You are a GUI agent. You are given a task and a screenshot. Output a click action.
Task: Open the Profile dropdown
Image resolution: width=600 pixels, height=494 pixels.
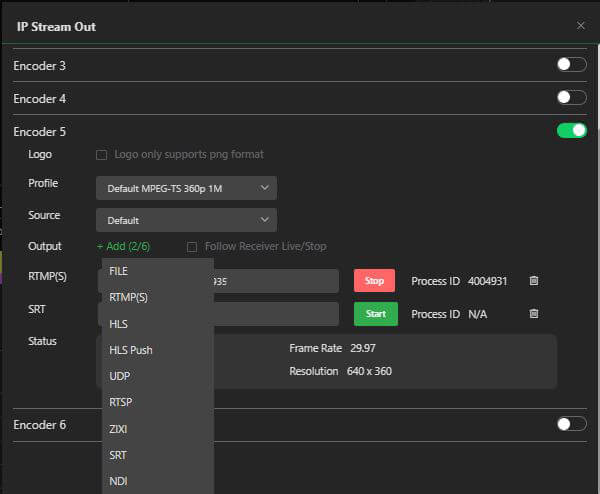(186, 188)
